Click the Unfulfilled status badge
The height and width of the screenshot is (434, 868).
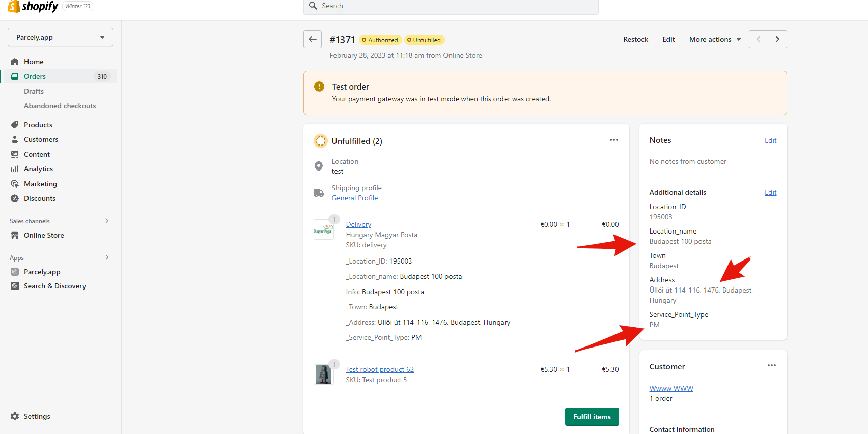tap(424, 40)
